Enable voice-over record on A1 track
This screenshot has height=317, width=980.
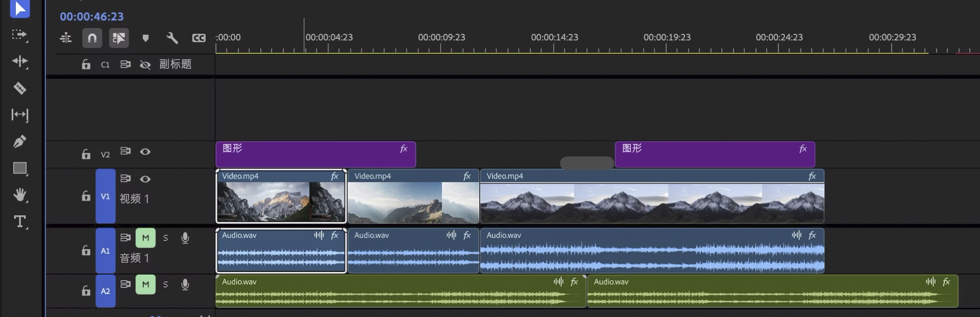pos(185,238)
